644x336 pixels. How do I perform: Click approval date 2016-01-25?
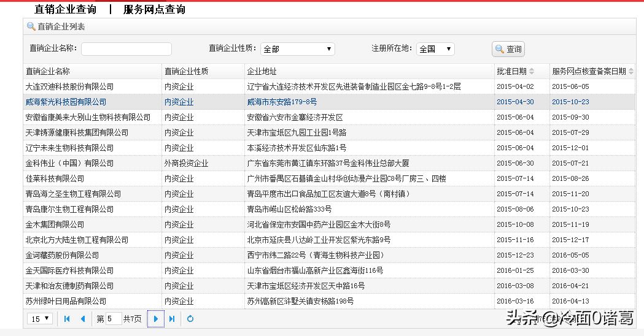tap(515, 270)
